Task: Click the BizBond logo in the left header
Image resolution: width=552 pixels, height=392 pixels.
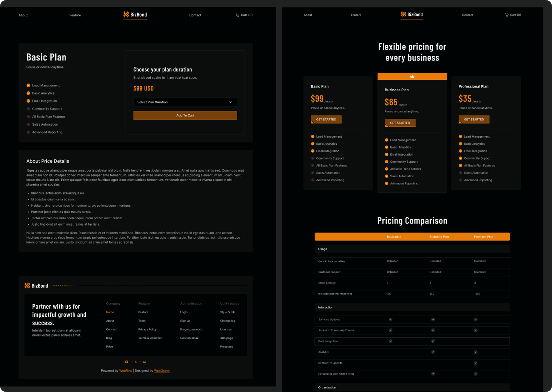Action: point(135,15)
